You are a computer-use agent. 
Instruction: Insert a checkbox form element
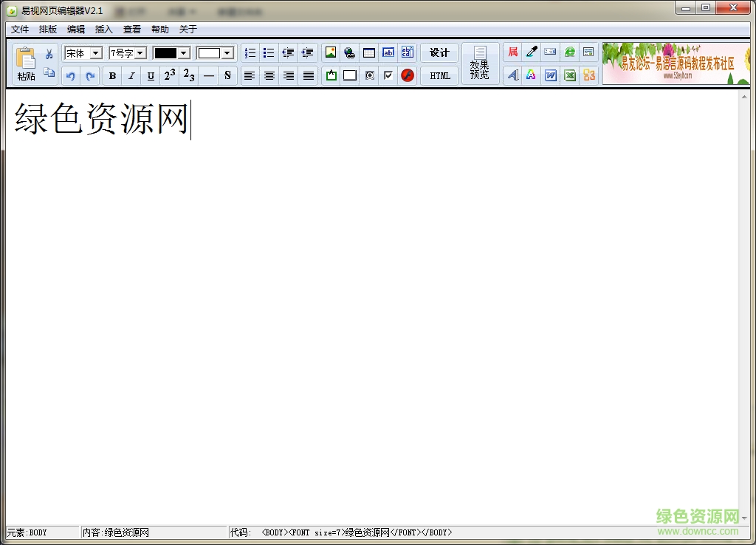[x=388, y=75]
